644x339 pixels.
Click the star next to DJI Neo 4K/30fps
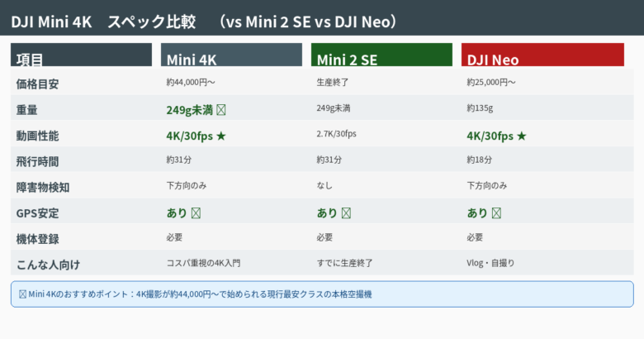[522, 136]
